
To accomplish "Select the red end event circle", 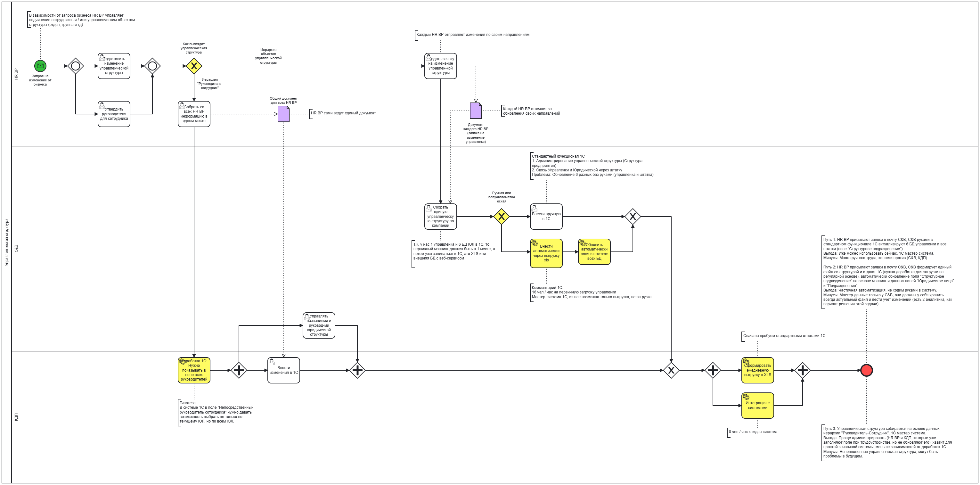I will 866,370.
